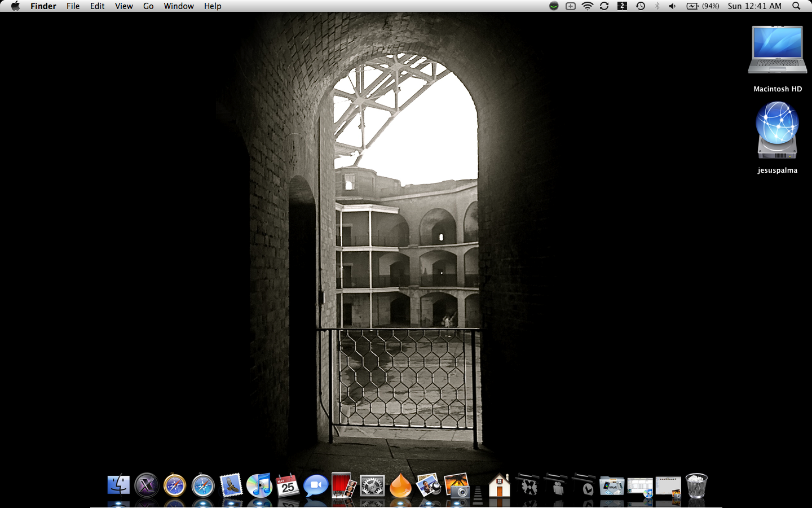The width and height of the screenshot is (812, 508).
Task: Open the Sync status menu
Action: (604, 6)
